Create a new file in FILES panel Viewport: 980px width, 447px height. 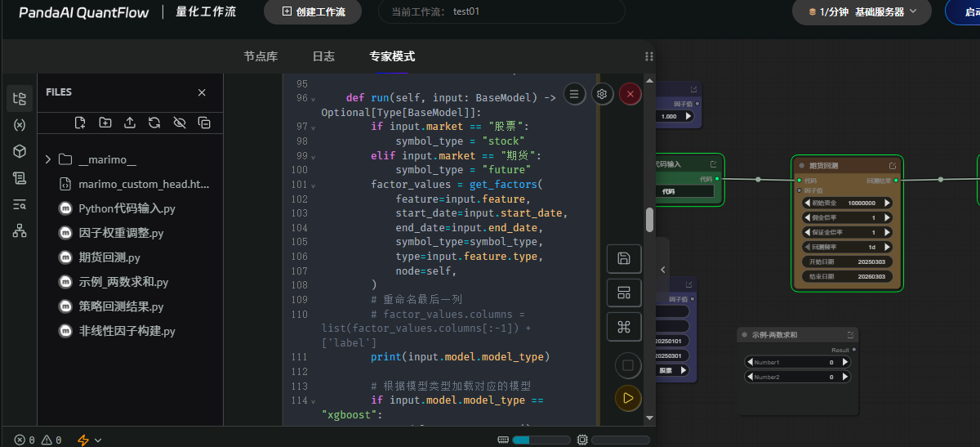[x=80, y=123]
